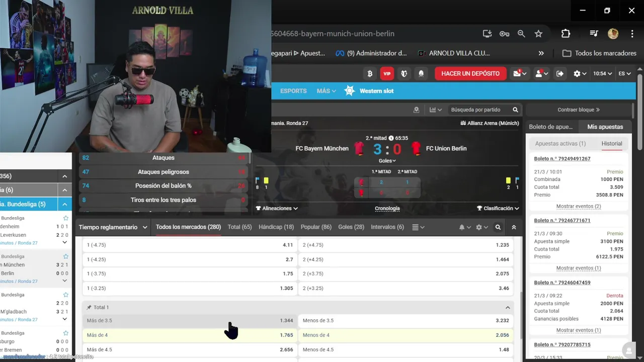Viewport: 644px width, 362px height.
Task: Click the shield icon next to VIP
Action: click(x=404, y=73)
